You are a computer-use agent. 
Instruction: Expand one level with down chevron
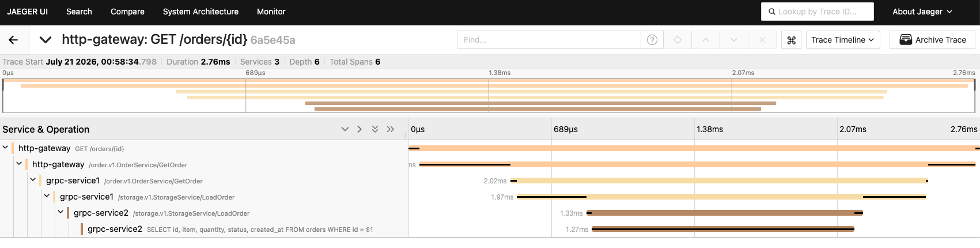click(345, 129)
